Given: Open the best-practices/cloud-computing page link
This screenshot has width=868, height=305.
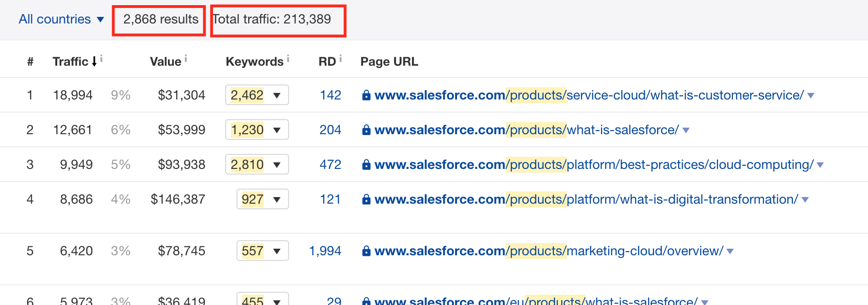Looking at the screenshot, I should pos(594,165).
